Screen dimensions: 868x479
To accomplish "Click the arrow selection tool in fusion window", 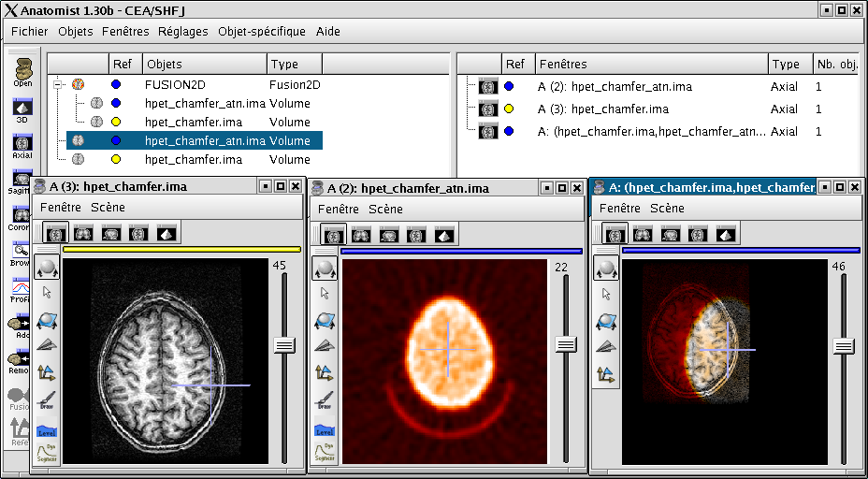I will coord(607,294).
